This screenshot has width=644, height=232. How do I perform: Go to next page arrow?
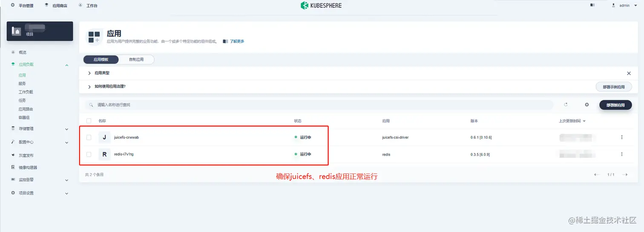pyautogui.click(x=625, y=174)
